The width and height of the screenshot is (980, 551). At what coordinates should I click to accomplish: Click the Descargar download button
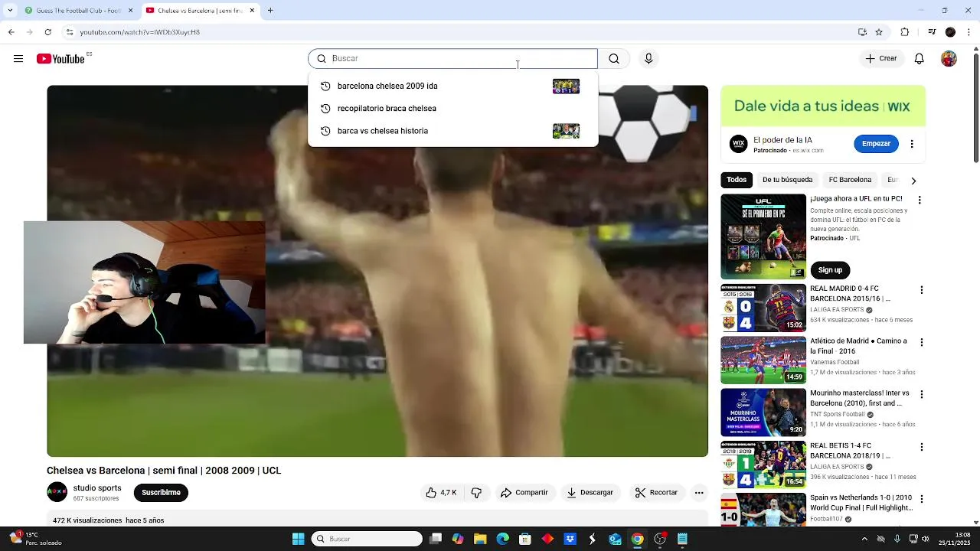pos(590,493)
